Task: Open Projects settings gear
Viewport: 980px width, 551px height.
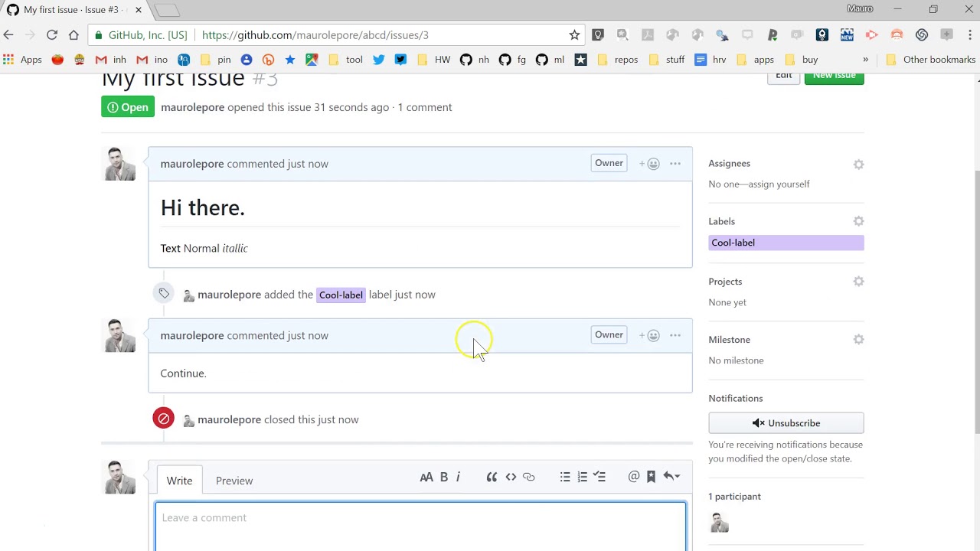Action: 858,282
